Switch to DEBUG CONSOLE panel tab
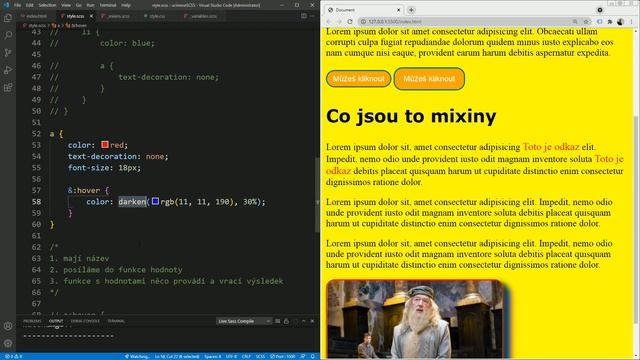The image size is (640, 360). [x=85, y=321]
